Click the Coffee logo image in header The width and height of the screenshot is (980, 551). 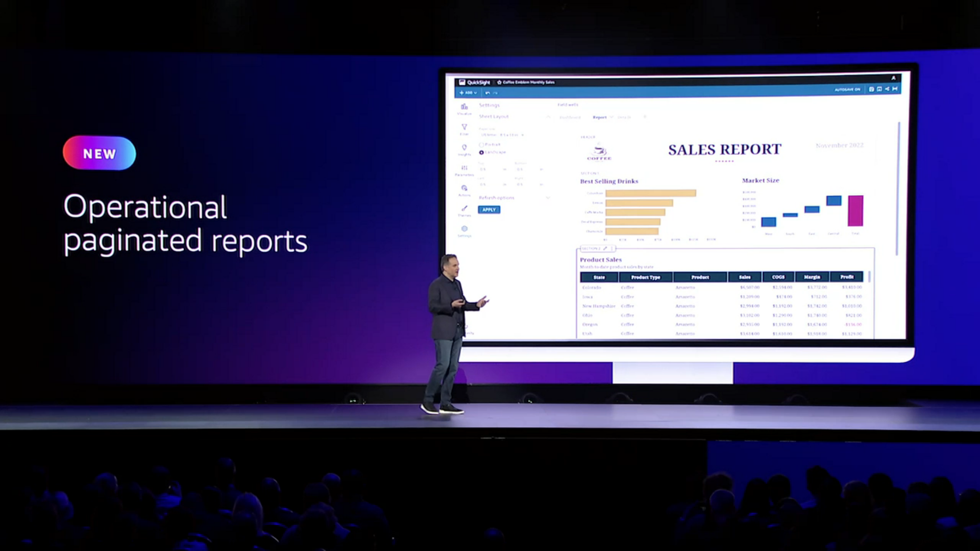click(599, 153)
